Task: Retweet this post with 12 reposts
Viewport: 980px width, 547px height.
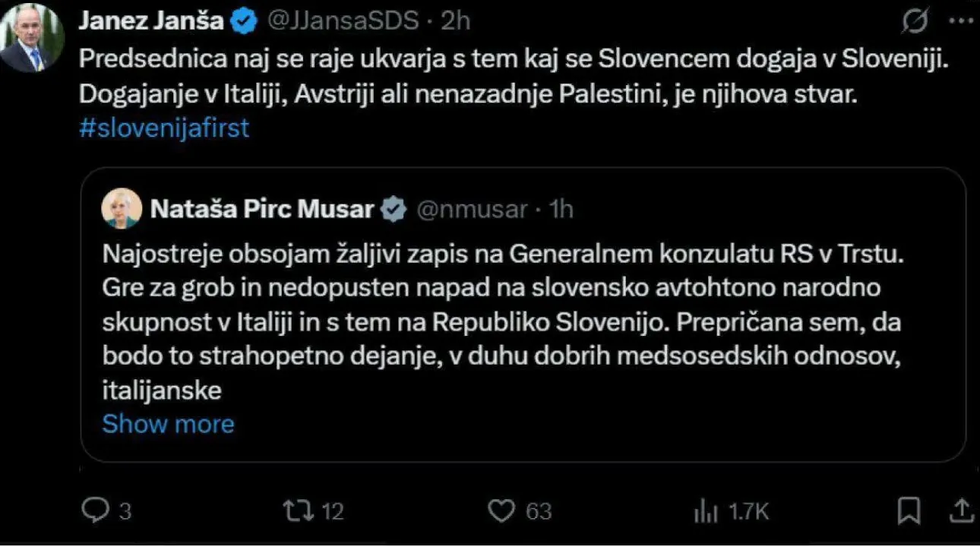Action: (x=292, y=511)
